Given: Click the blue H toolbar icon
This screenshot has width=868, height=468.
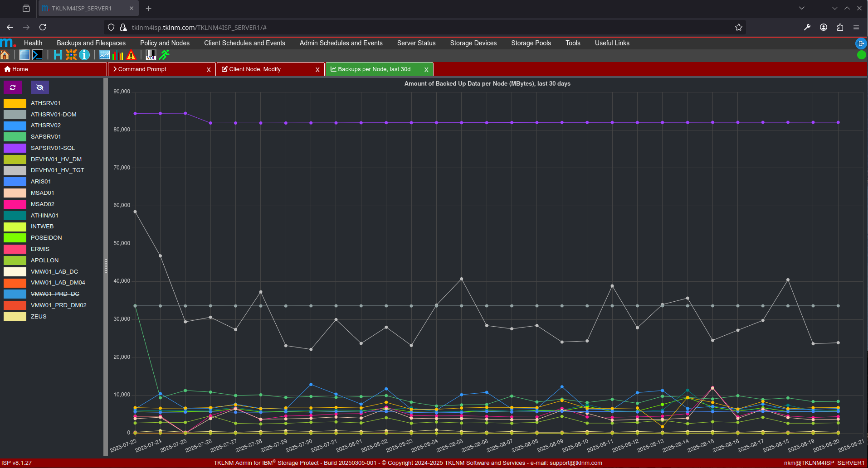Looking at the screenshot, I should pos(58,55).
